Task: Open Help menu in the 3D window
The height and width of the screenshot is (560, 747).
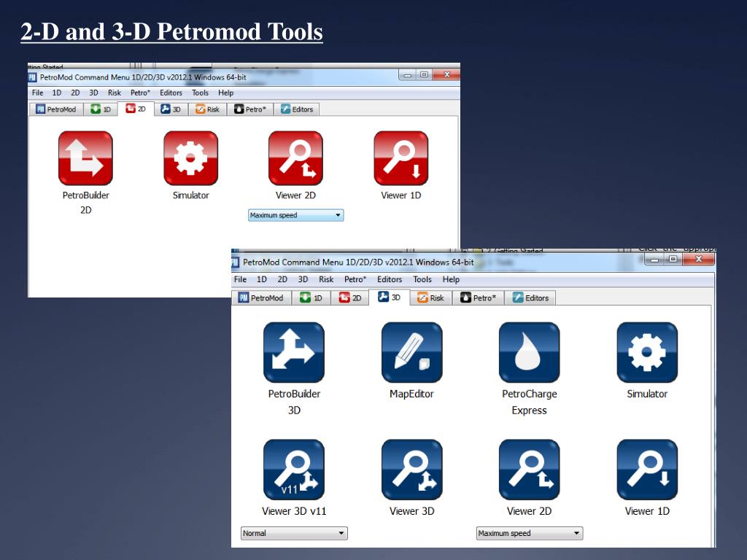Action: (451, 279)
